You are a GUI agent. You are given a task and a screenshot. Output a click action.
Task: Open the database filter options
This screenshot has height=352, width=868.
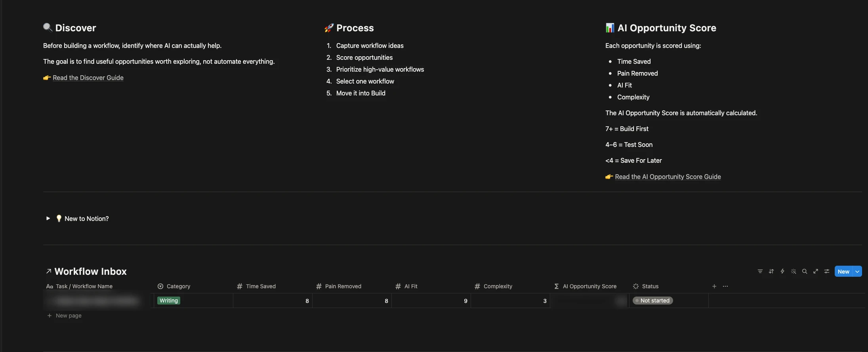pos(760,271)
